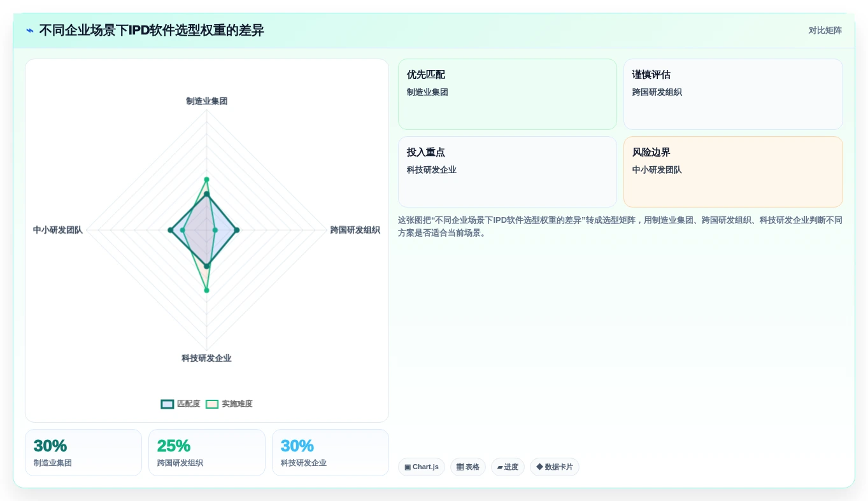Click the 制造业集团 radar axis label

(x=206, y=101)
